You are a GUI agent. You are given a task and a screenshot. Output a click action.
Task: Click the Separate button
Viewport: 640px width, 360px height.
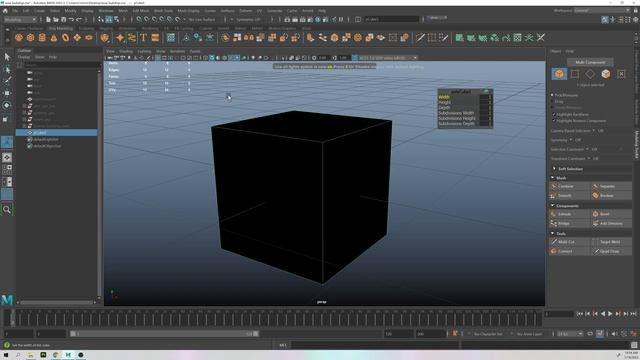611,187
